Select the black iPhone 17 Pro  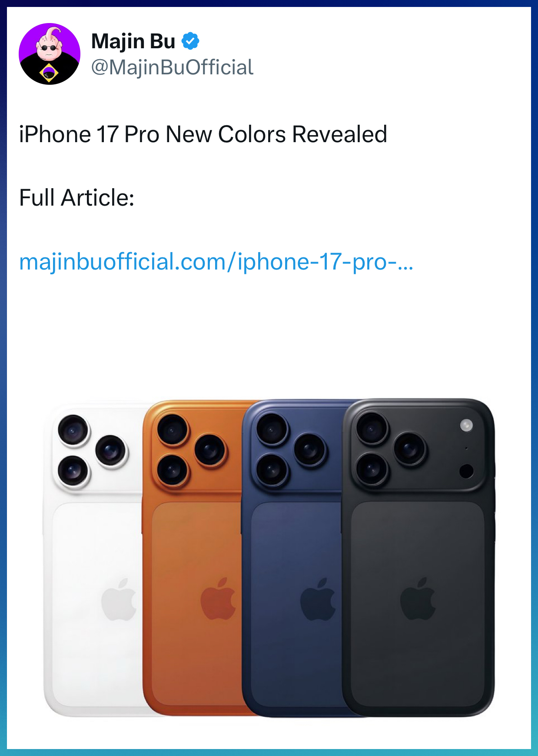click(418, 558)
